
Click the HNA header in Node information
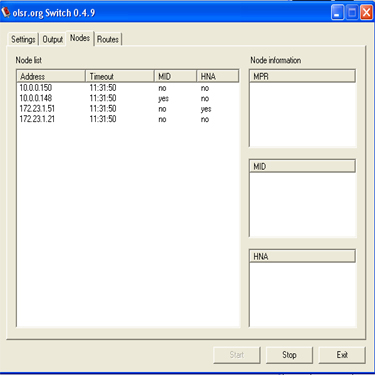pyautogui.click(x=302, y=256)
